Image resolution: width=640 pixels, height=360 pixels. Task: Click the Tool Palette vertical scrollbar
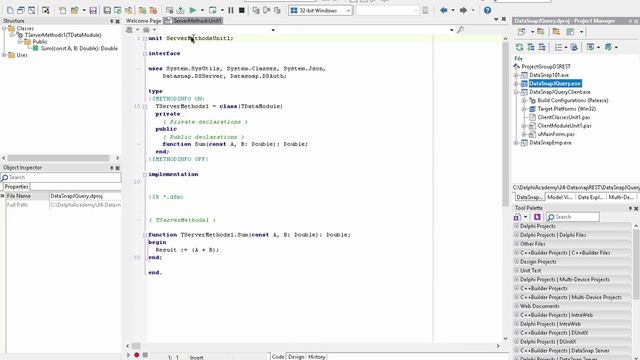coord(636,265)
